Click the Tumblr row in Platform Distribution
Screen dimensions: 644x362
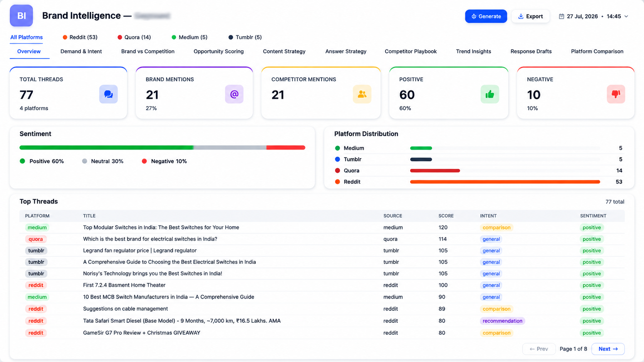pyautogui.click(x=479, y=159)
